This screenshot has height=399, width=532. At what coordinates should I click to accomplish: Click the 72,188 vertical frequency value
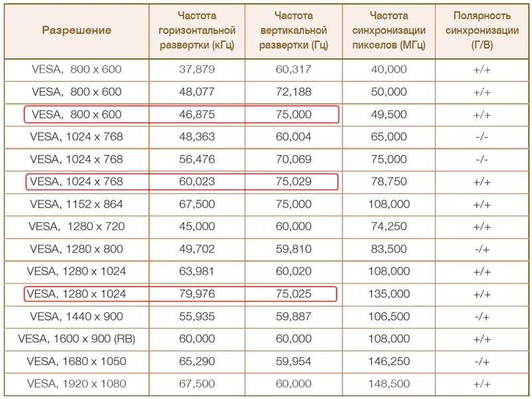(x=293, y=92)
